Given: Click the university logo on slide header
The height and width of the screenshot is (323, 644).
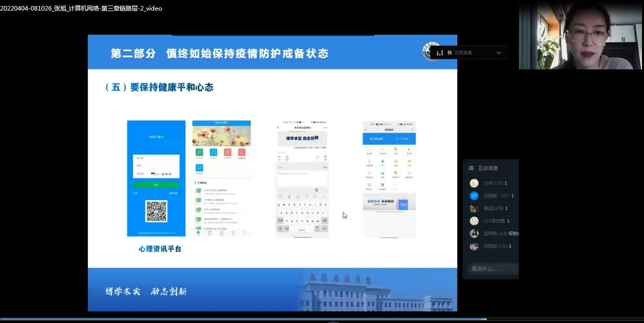Looking at the screenshot, I should 431,52.
